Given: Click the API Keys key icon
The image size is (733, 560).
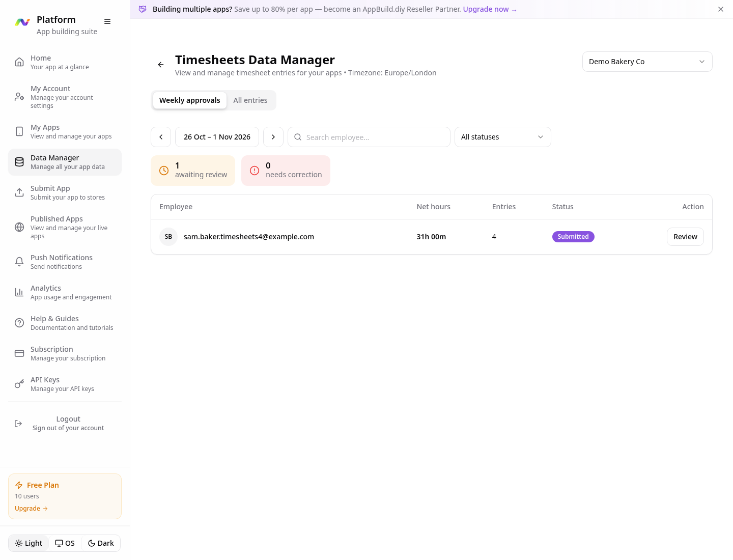Looking at the screenshot, I should pyautogui.click(x=19, y=384).
